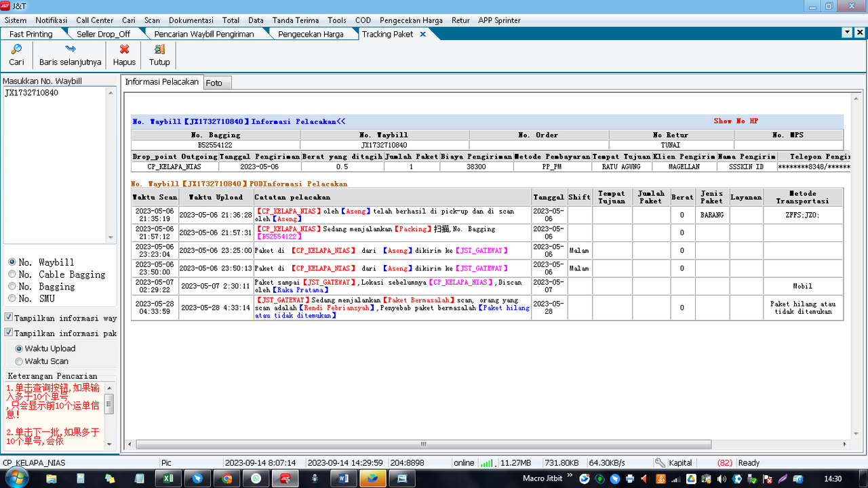868x488 pixels.
Task: Select No. SMU radio option
Action: [12, 299]
